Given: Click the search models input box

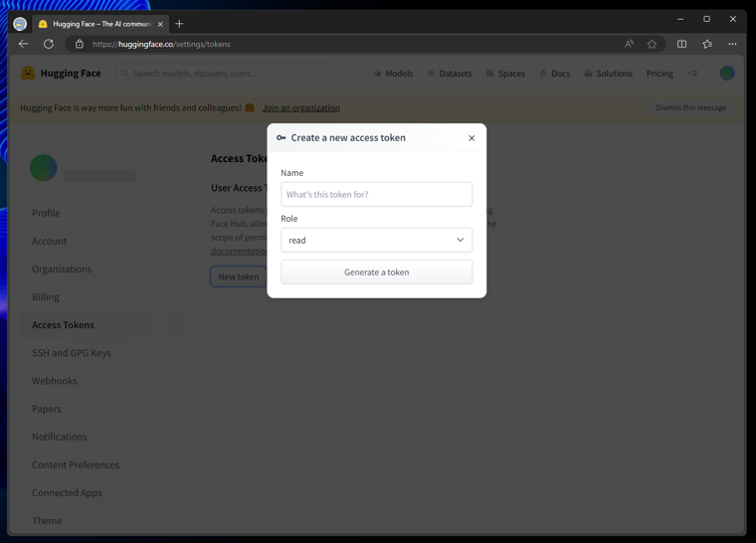Looking at the screenshot, I should [x=225, y=74].
